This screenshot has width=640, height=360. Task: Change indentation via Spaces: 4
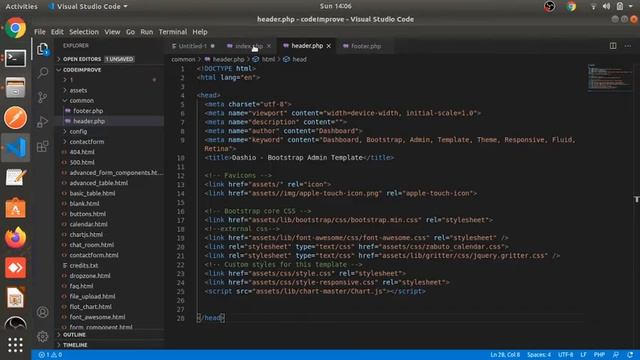coord(539,355)
